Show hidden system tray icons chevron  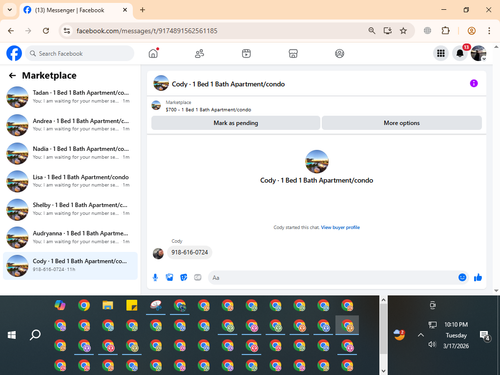tap(421, 335)
